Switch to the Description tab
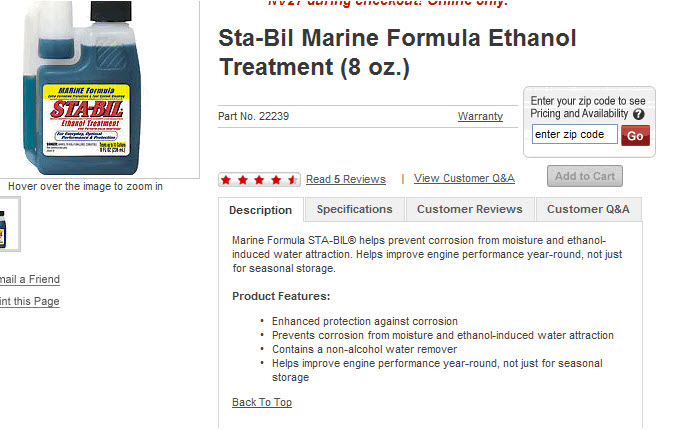 coord(261,210)
